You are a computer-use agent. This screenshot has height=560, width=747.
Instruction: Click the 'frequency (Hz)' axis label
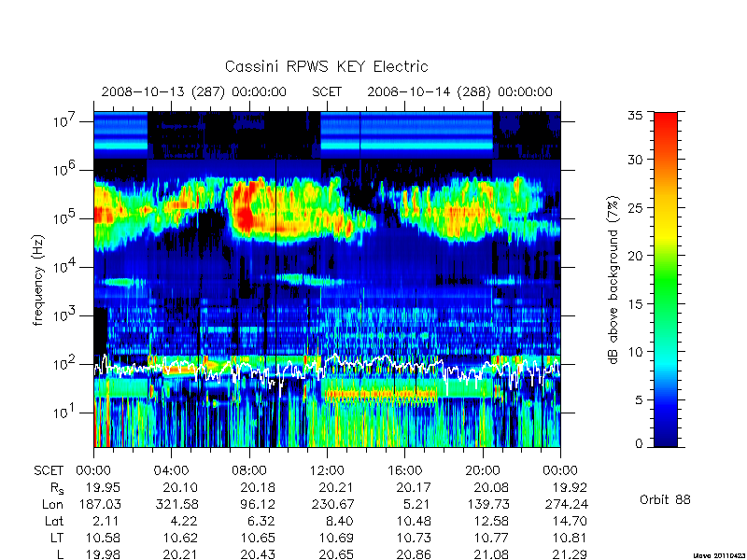(x=38, y=280)
